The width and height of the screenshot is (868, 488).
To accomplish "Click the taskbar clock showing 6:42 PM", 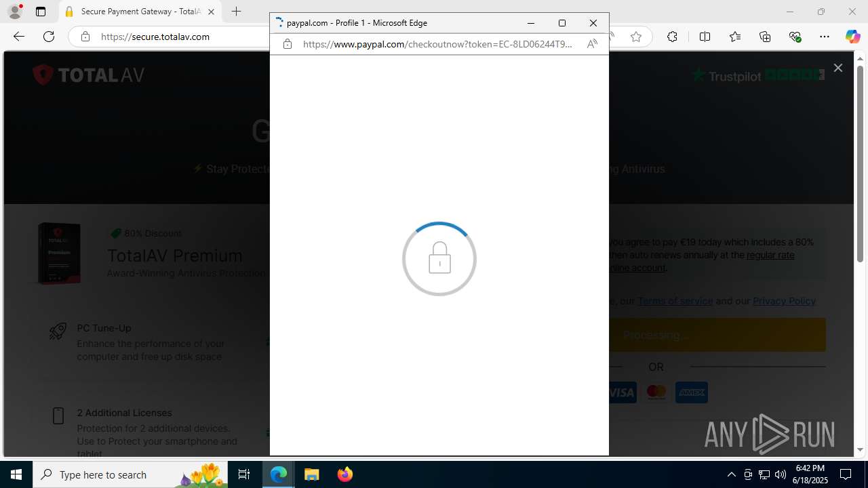I will (x=811, y=474).
